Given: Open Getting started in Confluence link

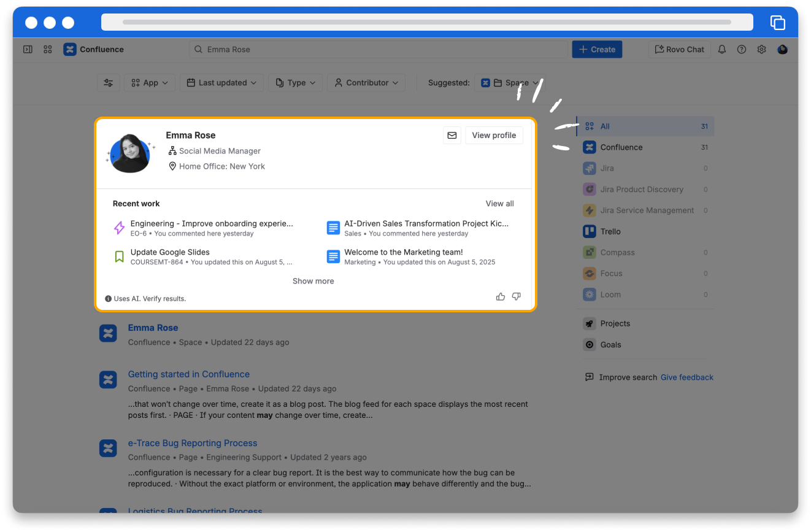Looking at the screenshot, I should [189, 374].
